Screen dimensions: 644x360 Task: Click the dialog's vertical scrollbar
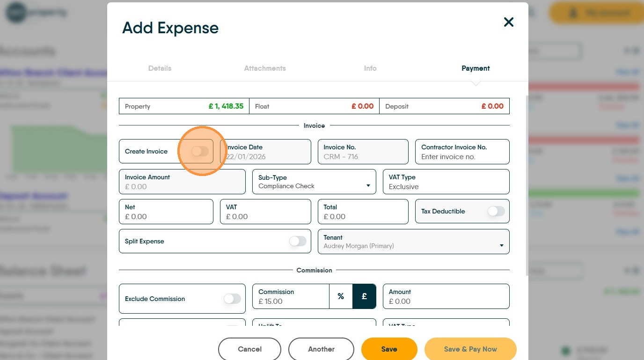point(527,187)
